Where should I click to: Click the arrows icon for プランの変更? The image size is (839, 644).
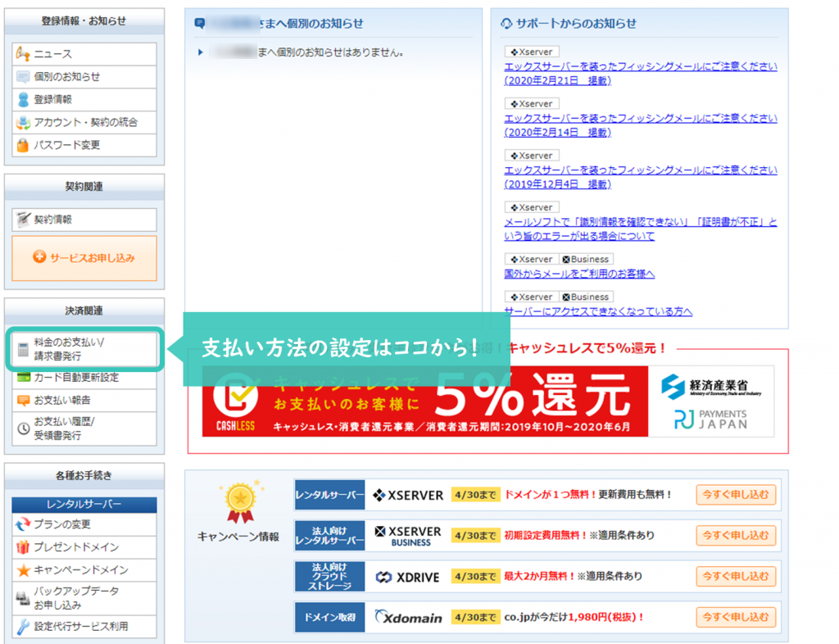pyautogui.click(x=23, y=524)
